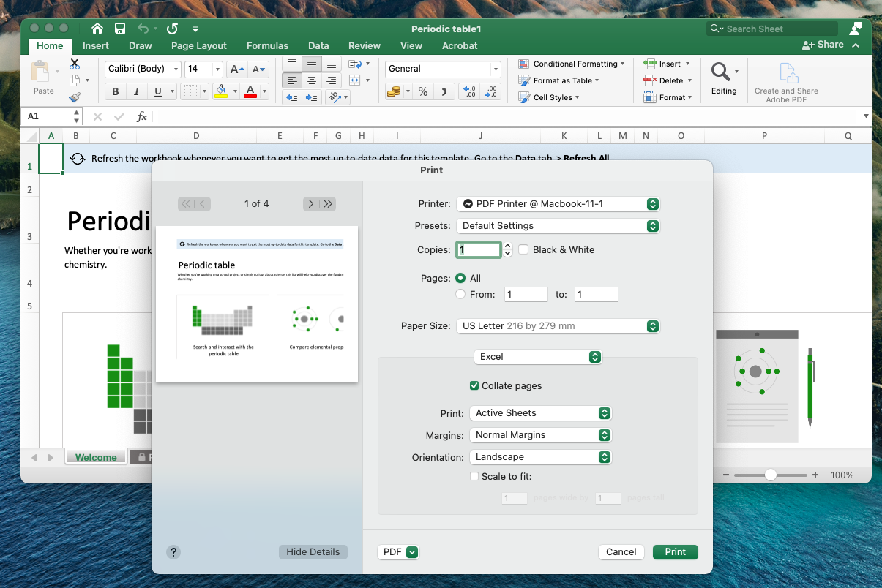Click the Center align icon
The height and width of the screenshot is (588, 882).
[312, 80]
